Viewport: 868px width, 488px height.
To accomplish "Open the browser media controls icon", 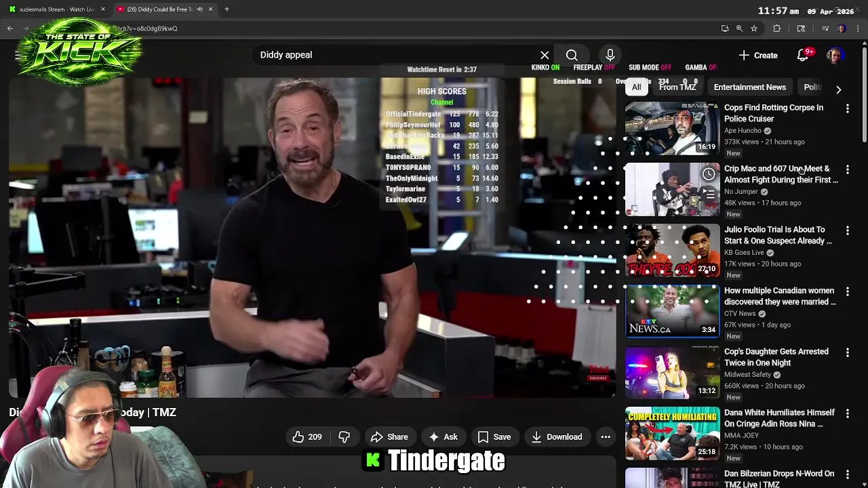I will 825,28.
